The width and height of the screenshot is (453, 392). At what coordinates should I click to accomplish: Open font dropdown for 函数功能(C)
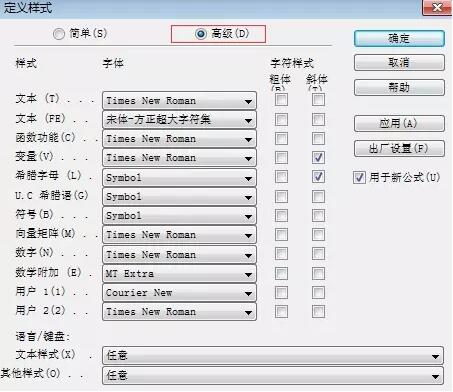pyautogui.click(x=179, y=139)
